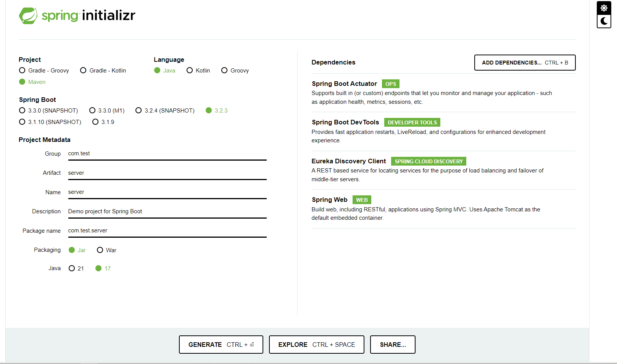Edit the Artifact input field
This screenshot has height=364, width=617.
pyautogui.click(x=167, y=173)
